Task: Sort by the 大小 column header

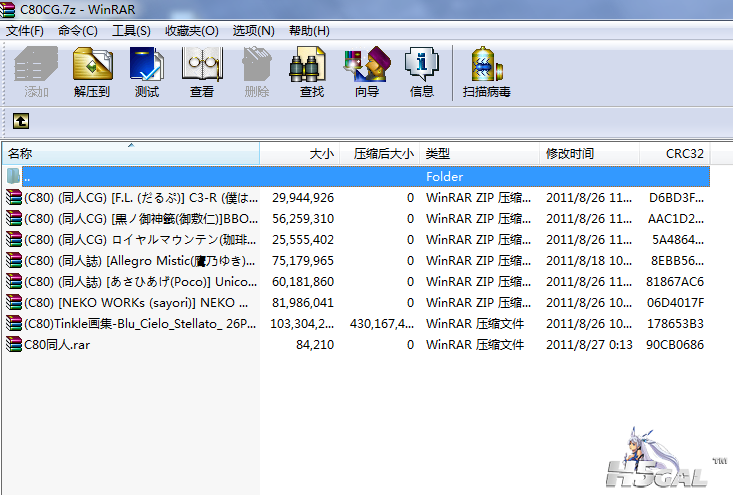Action: (300, 153)
